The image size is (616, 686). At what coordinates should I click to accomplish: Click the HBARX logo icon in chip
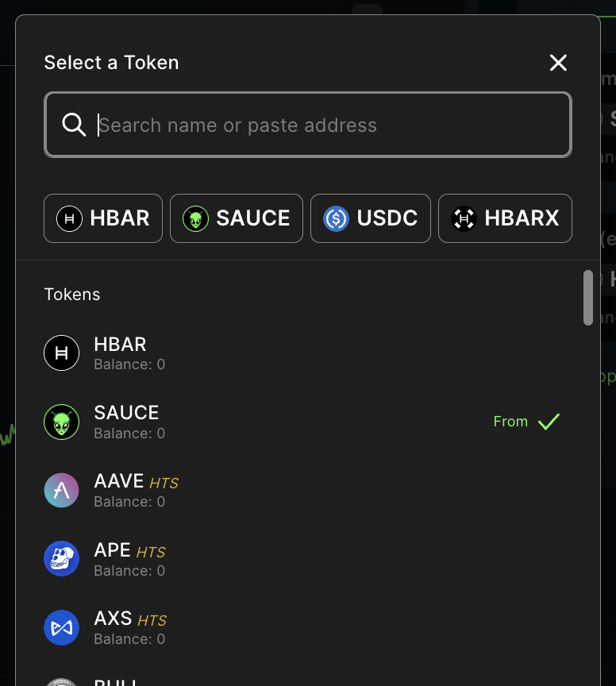pos(464,218)
